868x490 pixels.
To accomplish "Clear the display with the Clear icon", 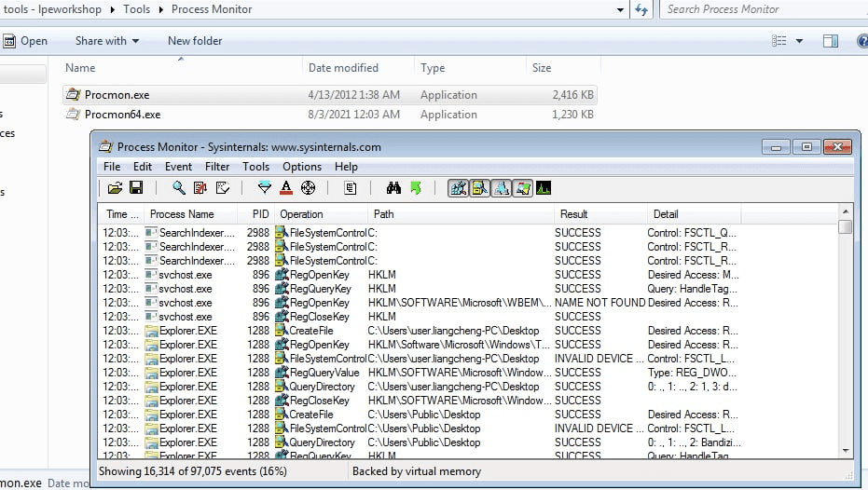I will (223, 188).
